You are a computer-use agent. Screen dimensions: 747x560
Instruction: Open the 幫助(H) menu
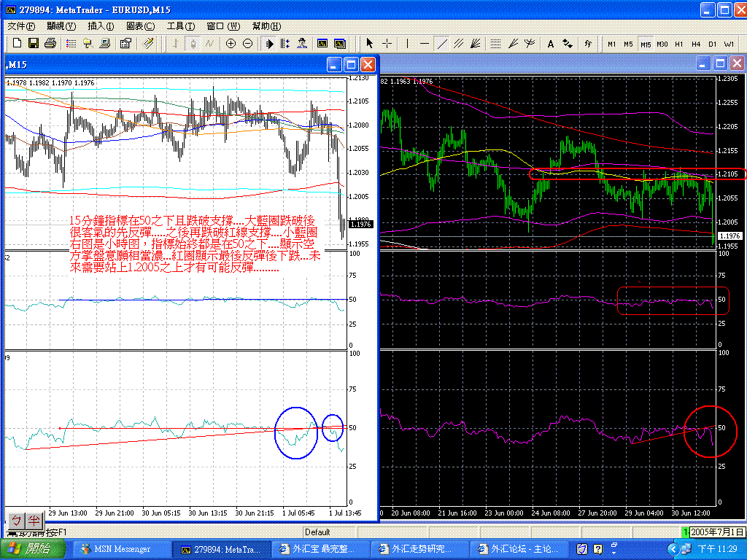point(267,26)
